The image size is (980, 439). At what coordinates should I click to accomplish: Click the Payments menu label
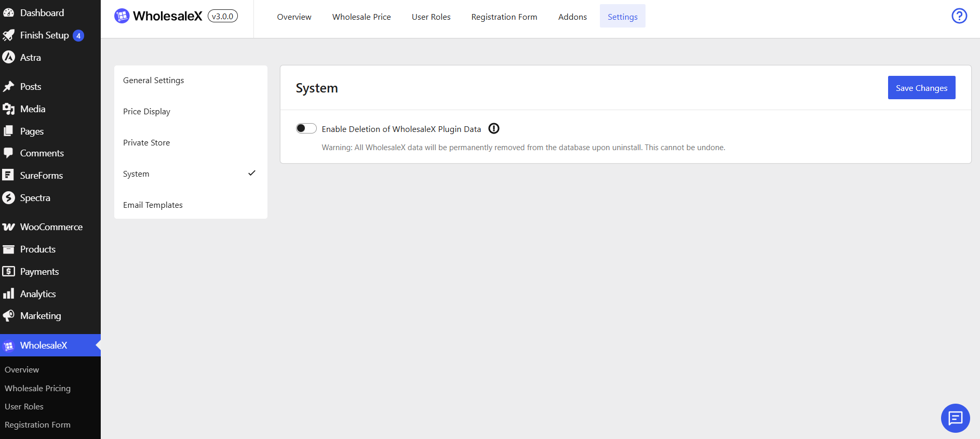[x=39, y=272]
